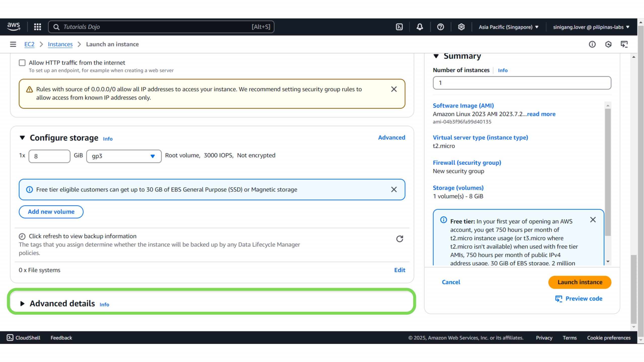
Task: Open the notifications bell
Action: (x=420, y=27)
